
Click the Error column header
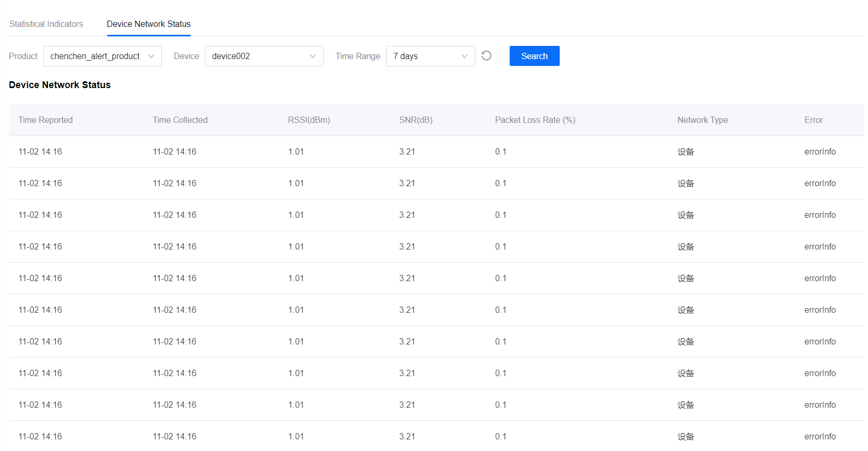[813, 120]
